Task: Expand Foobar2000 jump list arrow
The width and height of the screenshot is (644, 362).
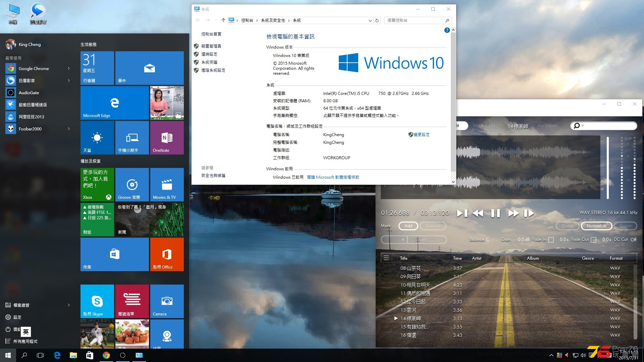Action: tap(69, 129)
